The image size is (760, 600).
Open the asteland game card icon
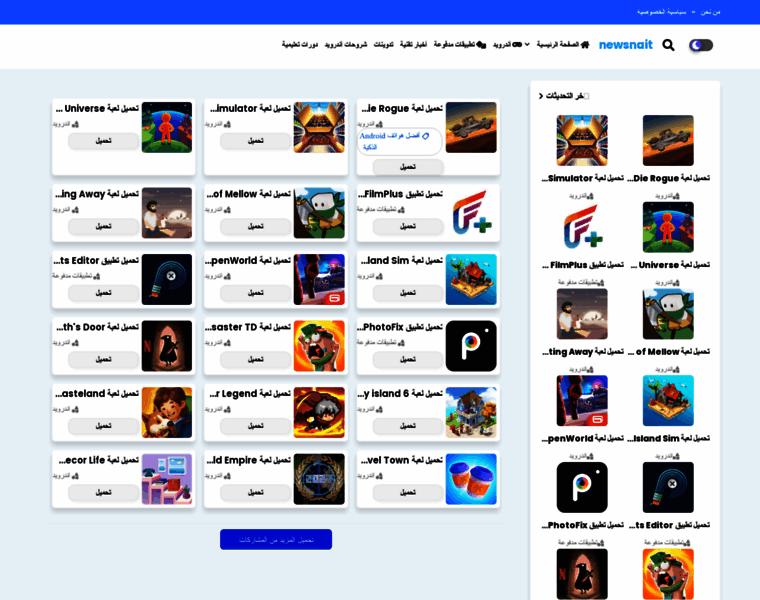point(167,412)
